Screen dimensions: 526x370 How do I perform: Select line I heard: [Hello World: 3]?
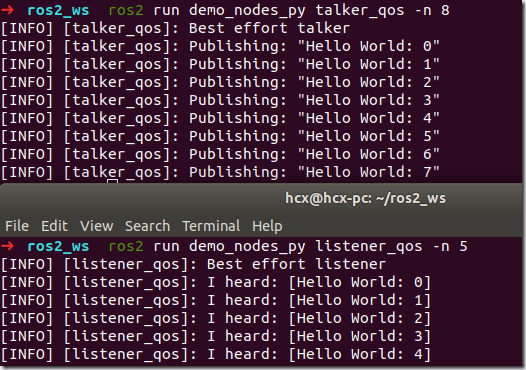point(216,336)
